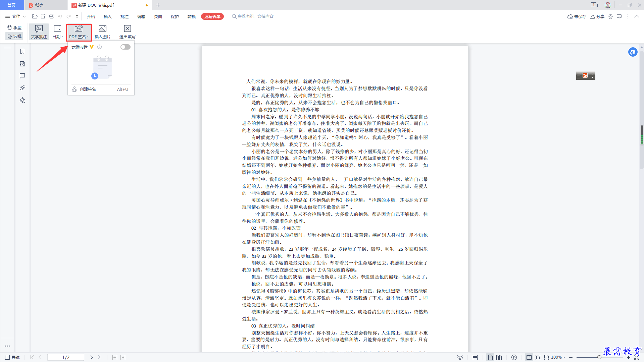Undo the last action

60,16
